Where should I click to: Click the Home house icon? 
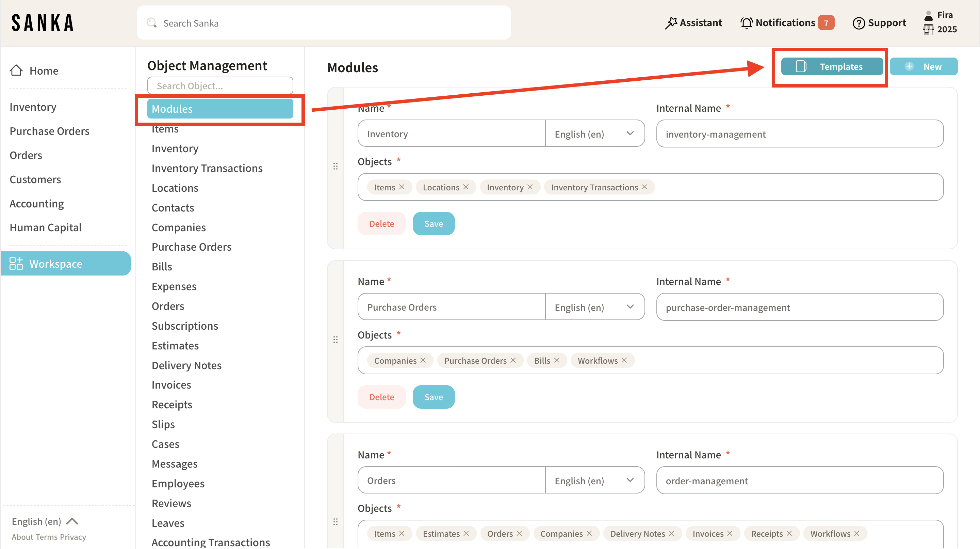(x=16, y=70)
